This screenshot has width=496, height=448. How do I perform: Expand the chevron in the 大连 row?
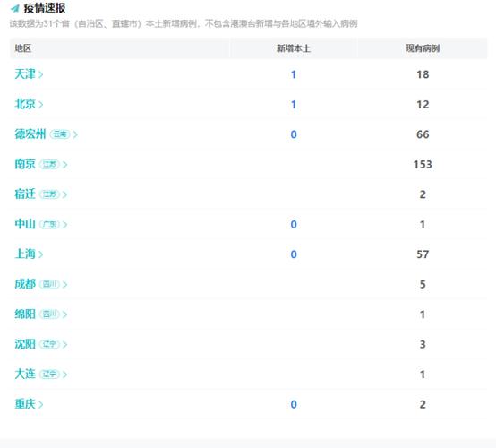(64, 375)
